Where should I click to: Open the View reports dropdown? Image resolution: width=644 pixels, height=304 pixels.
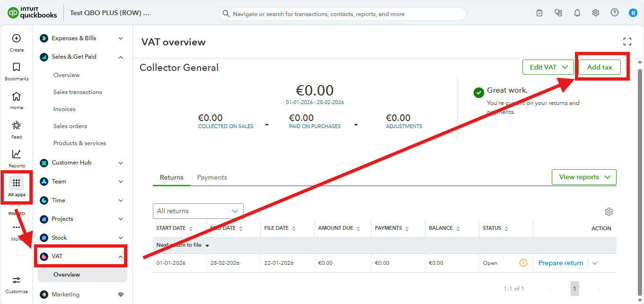[584, 177]
